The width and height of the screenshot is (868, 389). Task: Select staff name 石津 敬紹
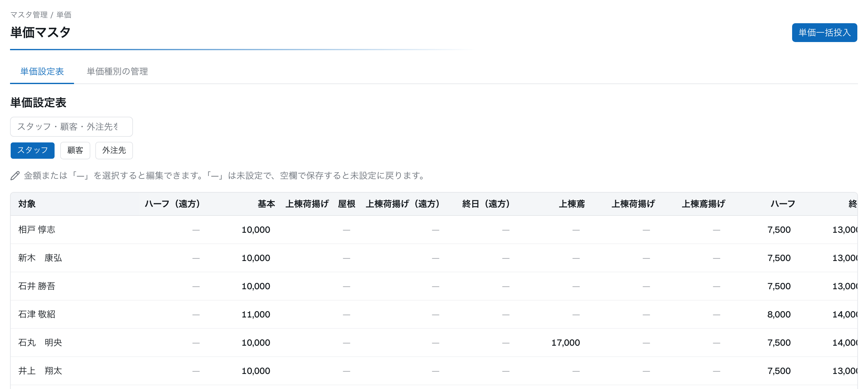[x=37, y=315]
